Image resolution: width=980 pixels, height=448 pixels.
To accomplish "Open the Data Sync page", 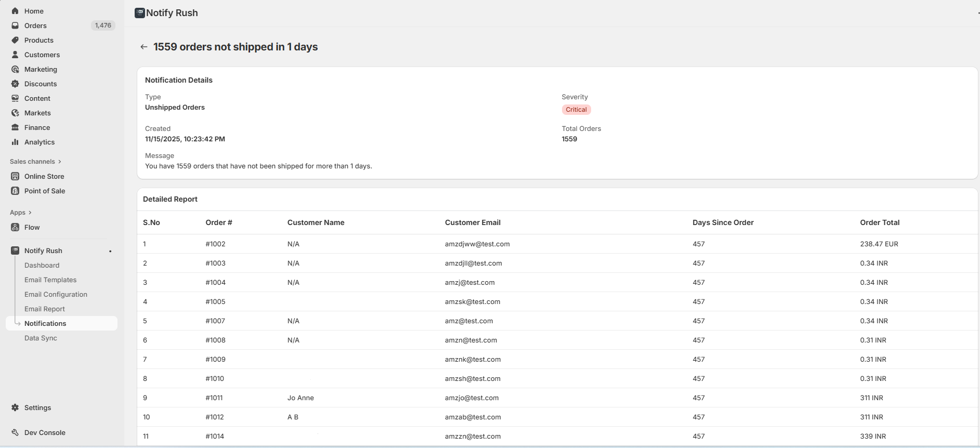I will click(41, 338).
